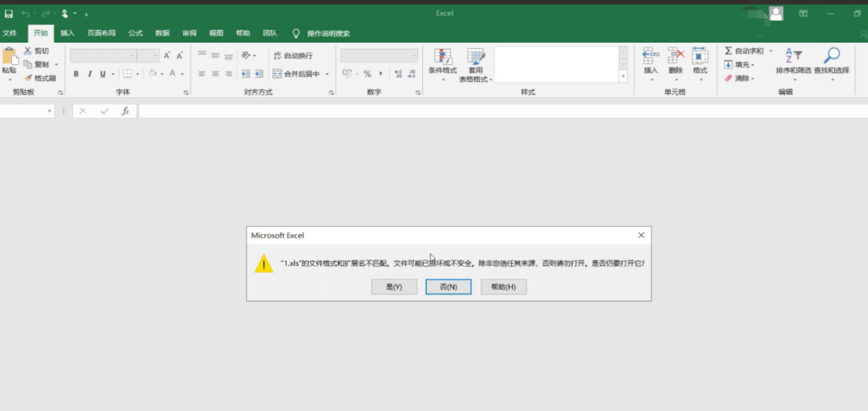The image size is (868, 411).
Task: Click Yes 是(Y) in the dialog
Action: [x=394, y=287]
